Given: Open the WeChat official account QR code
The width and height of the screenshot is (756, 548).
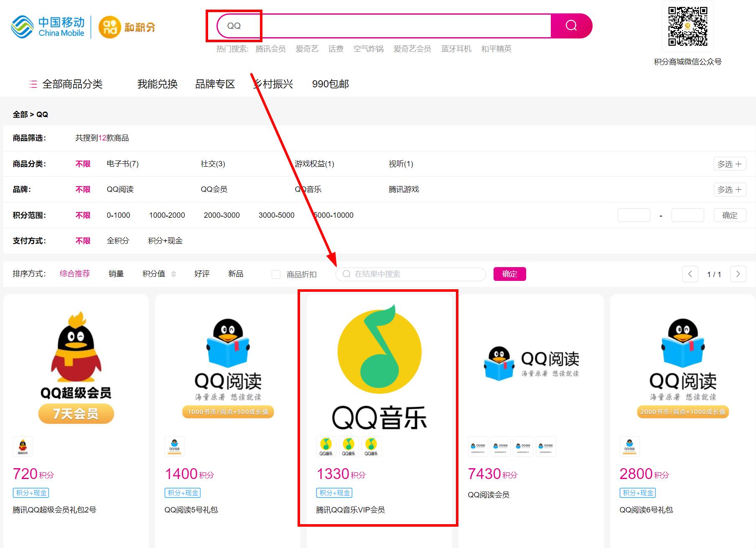Looking at the screenshot, I should (687, 26).
